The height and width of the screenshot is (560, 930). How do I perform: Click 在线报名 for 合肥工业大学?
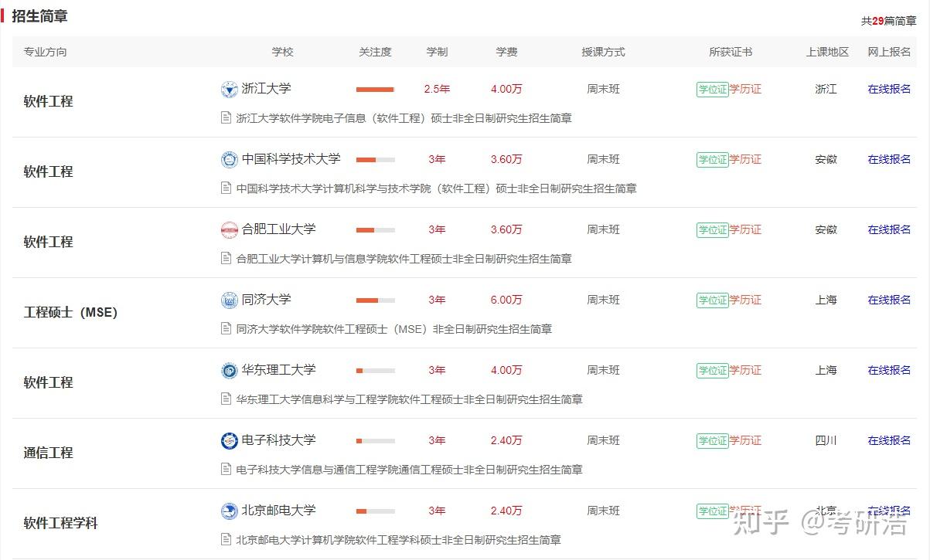(889, 229)
